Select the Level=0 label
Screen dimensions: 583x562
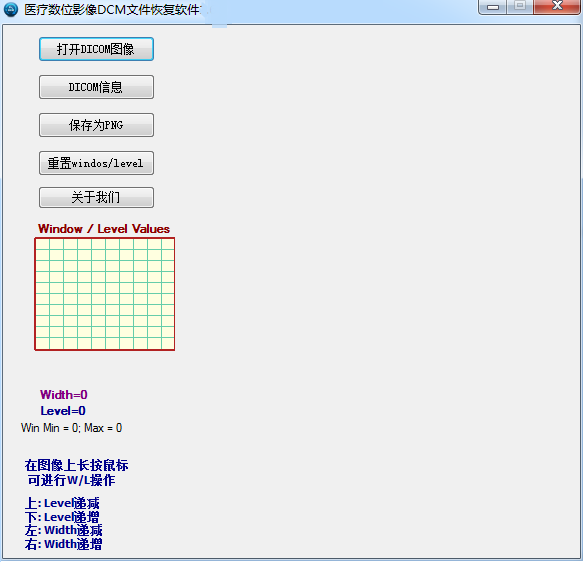pos(63,411)
